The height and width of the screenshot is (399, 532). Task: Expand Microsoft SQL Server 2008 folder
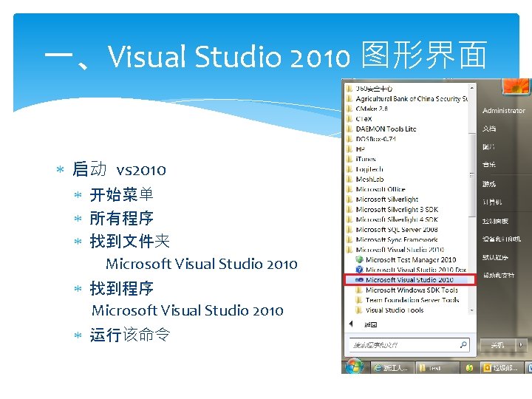click(x=392, y=229)
